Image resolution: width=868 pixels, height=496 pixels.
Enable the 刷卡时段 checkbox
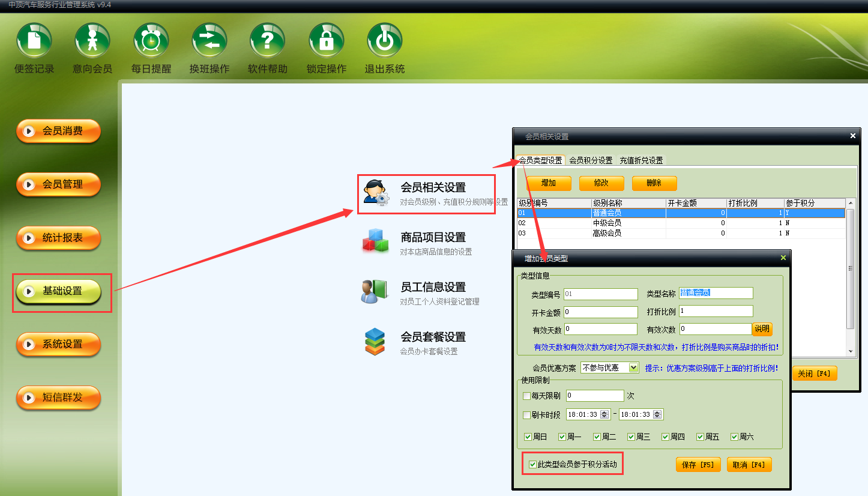pyautogui.click(x=527, y=415)
